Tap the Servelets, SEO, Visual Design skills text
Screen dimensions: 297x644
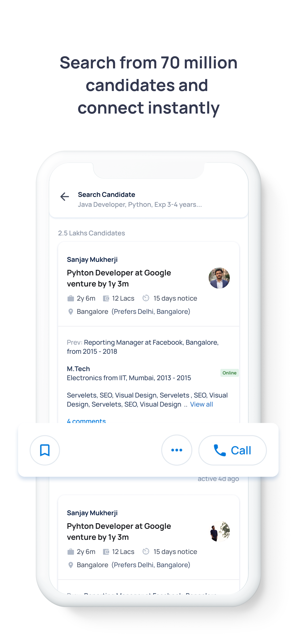147,400
